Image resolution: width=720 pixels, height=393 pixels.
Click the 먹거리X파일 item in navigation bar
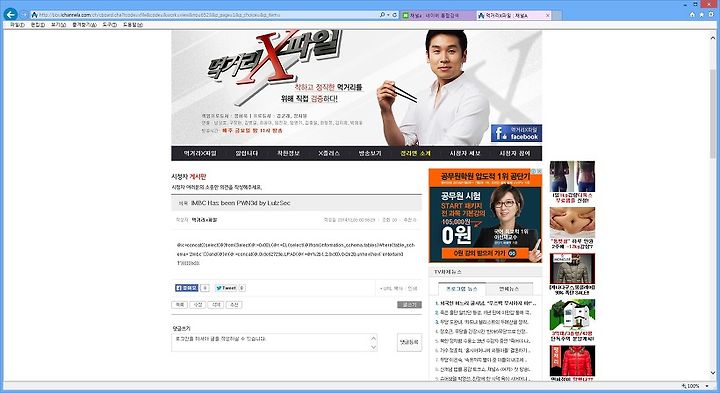pos(200,153)
